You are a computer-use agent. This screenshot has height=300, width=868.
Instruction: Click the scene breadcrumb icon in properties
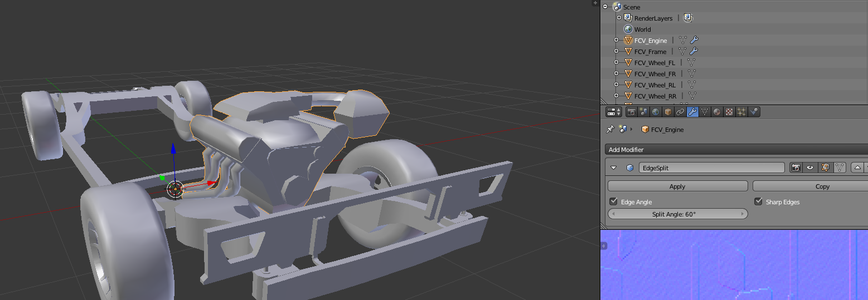623,129
